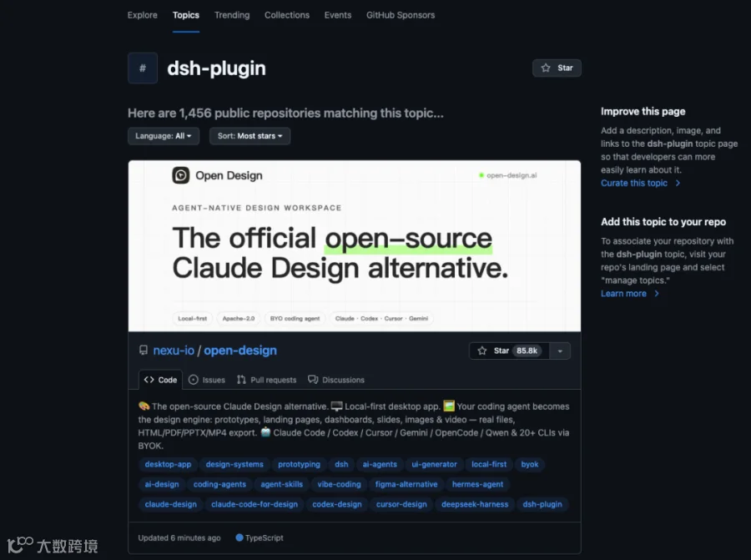
Task: Click the 85.8k star count badge
Action: pyautogui.click(x=527, y=351)
